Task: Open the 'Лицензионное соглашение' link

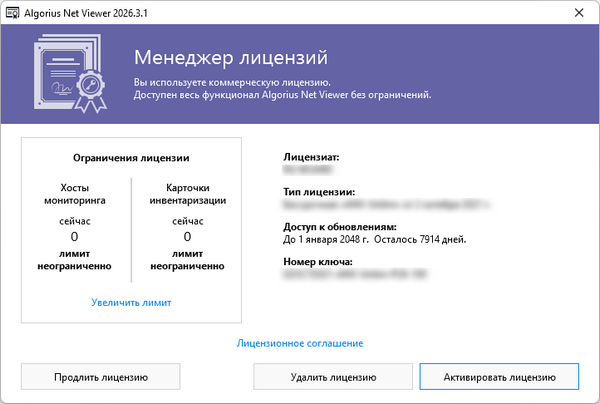Action: (300, 343)
